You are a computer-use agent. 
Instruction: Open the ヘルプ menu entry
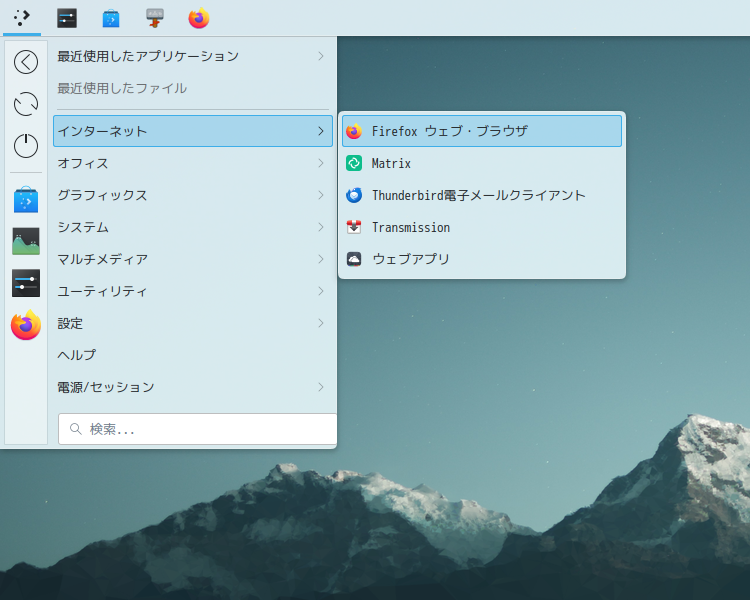(x=193, y=355)
